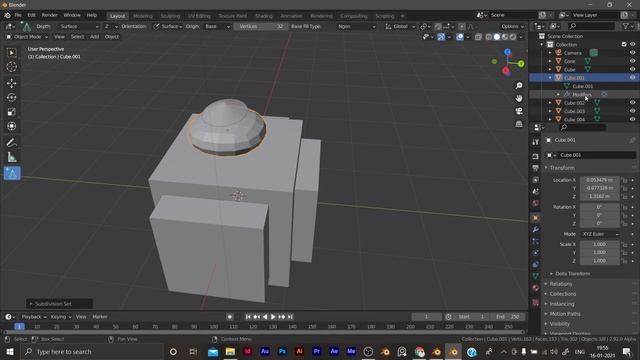
Task: Select the Scale tool
Action: [x=11, y=112]
